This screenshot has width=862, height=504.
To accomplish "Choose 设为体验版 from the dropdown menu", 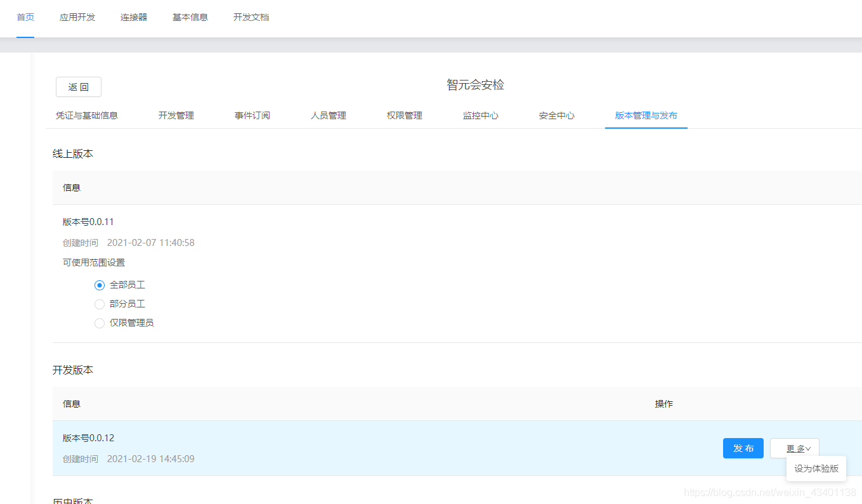I will click(x=816, y=468).
